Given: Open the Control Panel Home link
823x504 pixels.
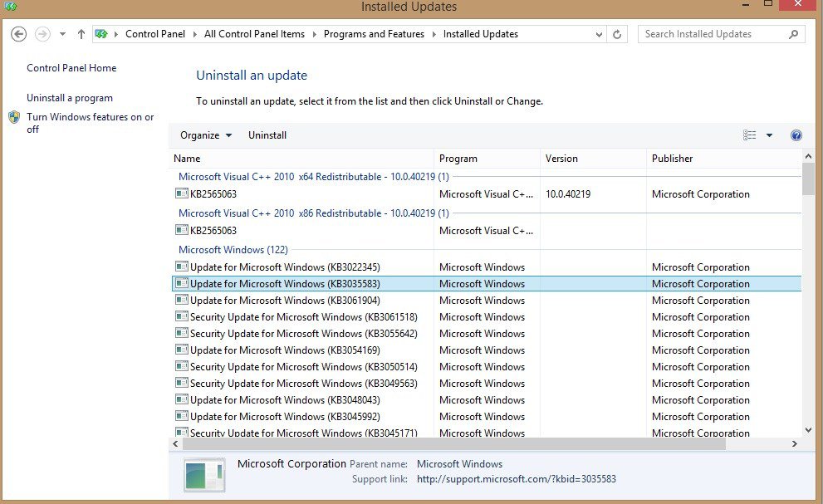Looking at the screenshot, I should tap(71, 68).
